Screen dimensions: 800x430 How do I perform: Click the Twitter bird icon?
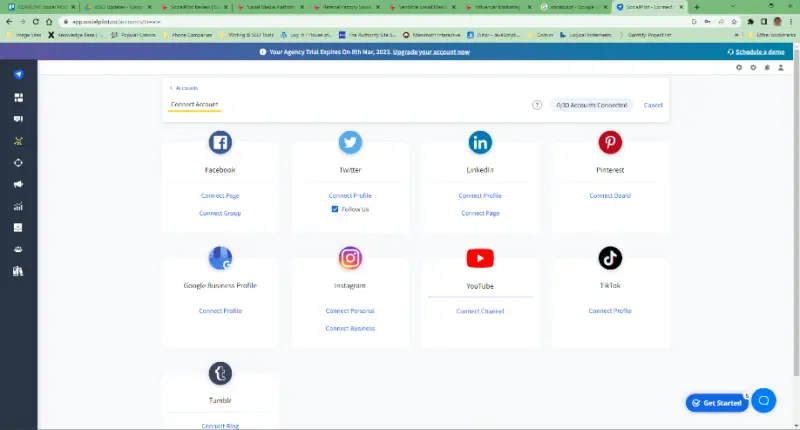350,142
